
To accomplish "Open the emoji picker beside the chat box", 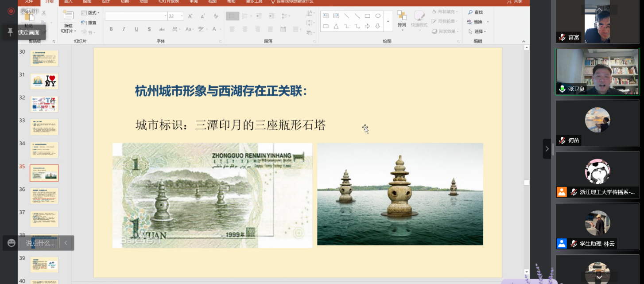I will point(12,243).
